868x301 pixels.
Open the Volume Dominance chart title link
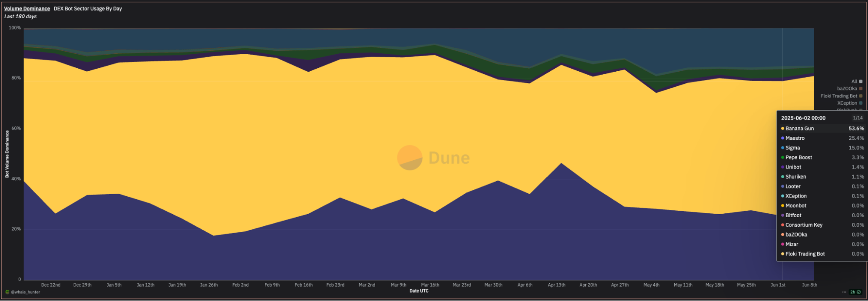[27, 9]
